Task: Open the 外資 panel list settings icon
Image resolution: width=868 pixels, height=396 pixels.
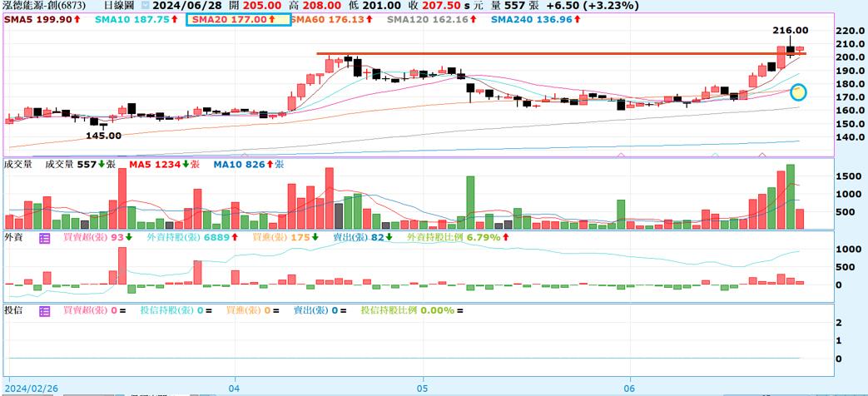Action: [45, 239]
